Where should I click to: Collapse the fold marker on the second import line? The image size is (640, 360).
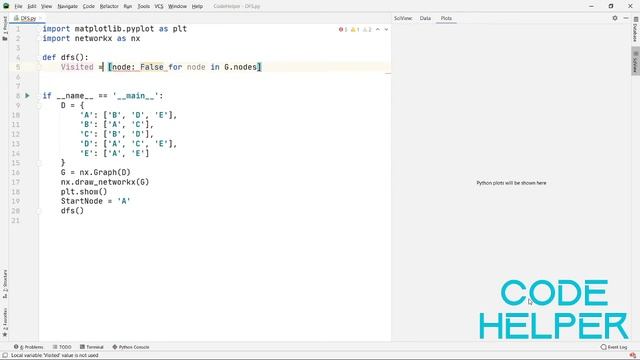pos(39,39)
